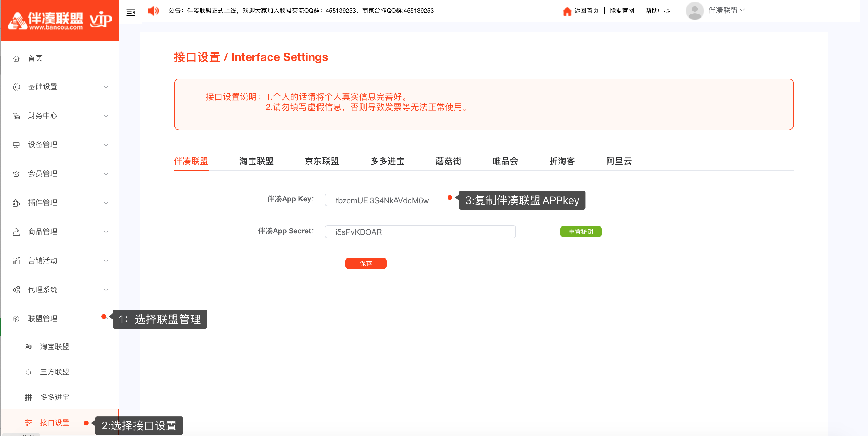Viewport: 868px width, 436px height.
Task: Click the 插件管理 puzzle icon
Action: [x=16, y=203]
